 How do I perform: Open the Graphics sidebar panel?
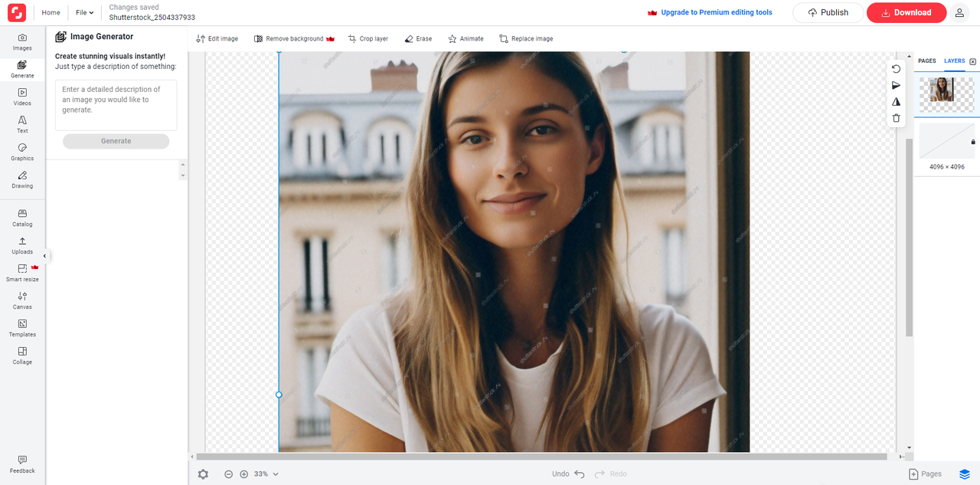tap(22, 152)
